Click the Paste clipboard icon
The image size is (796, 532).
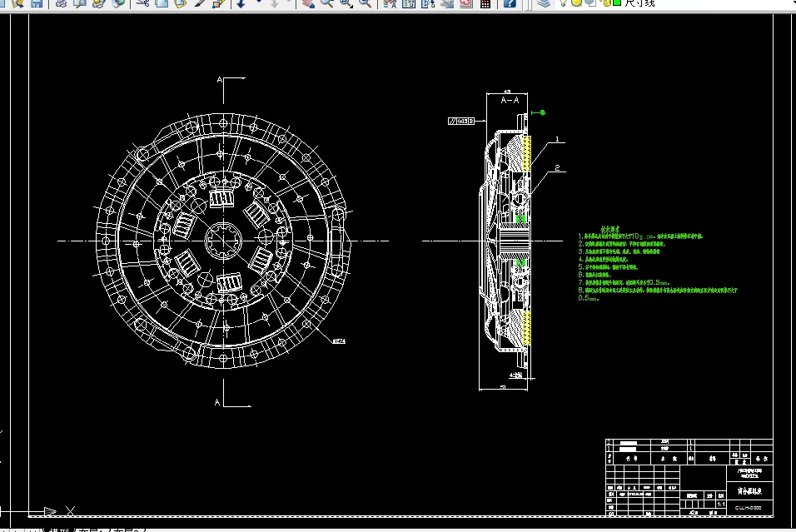pyautogui.click(x=180, y=3)
